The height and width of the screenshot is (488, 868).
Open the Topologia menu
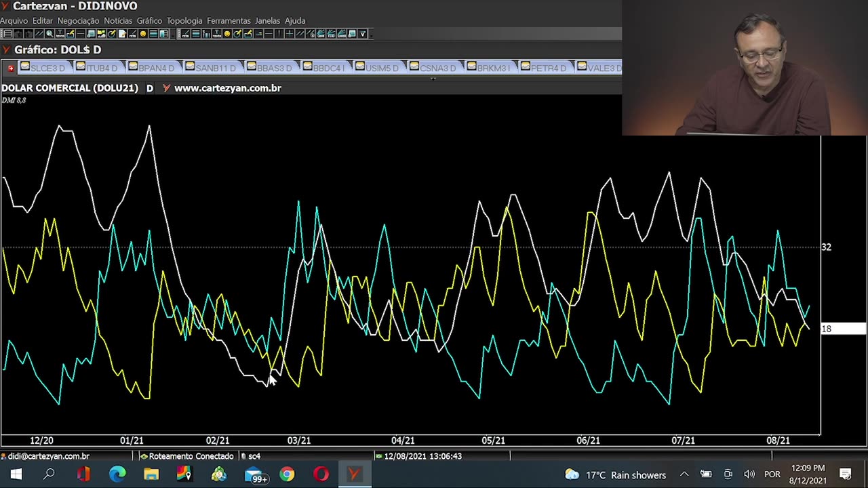click(x=184, y=21)
